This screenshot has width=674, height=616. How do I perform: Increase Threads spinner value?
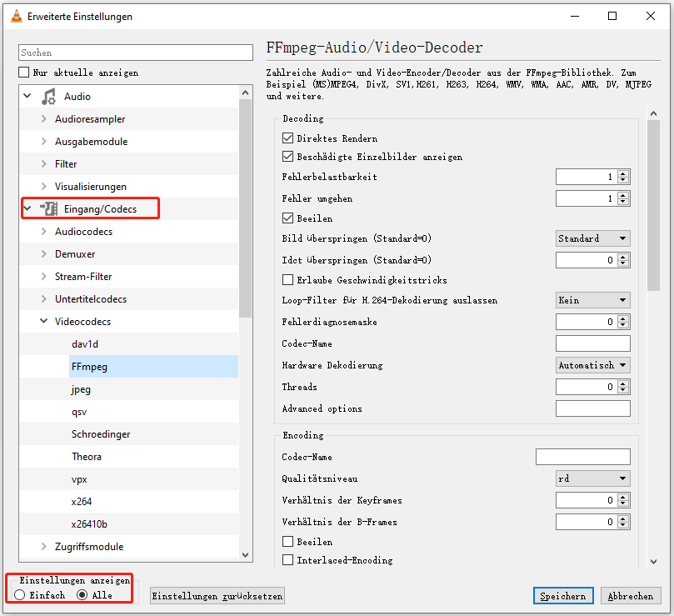coord(623,383)
